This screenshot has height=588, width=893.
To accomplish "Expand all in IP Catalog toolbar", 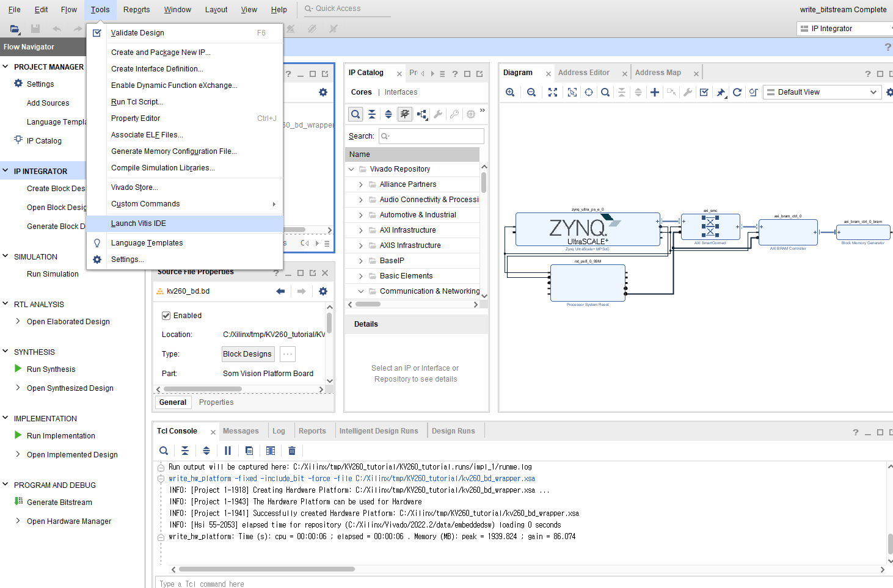I will 388,114.
